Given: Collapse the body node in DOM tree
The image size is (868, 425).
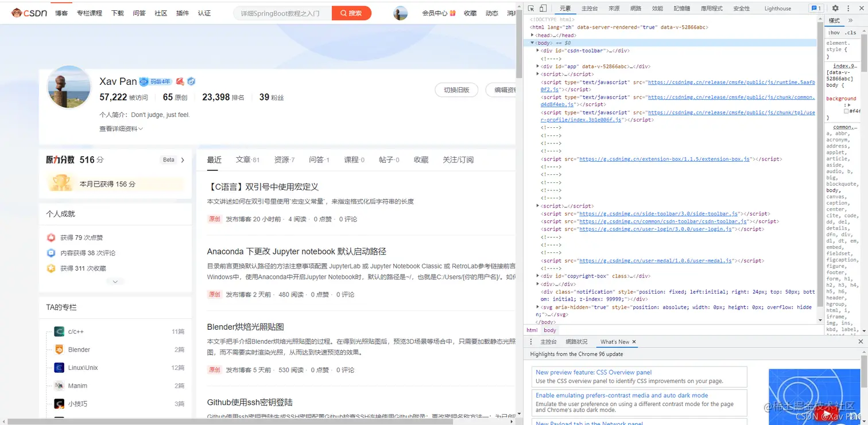Looking at the screenshot, I should point(532,43).
